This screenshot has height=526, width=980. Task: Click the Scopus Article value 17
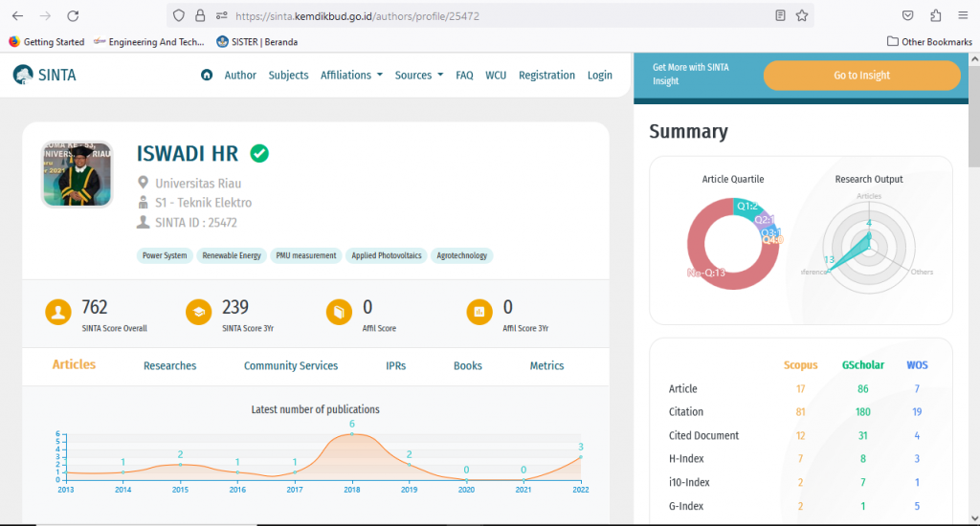800,388
